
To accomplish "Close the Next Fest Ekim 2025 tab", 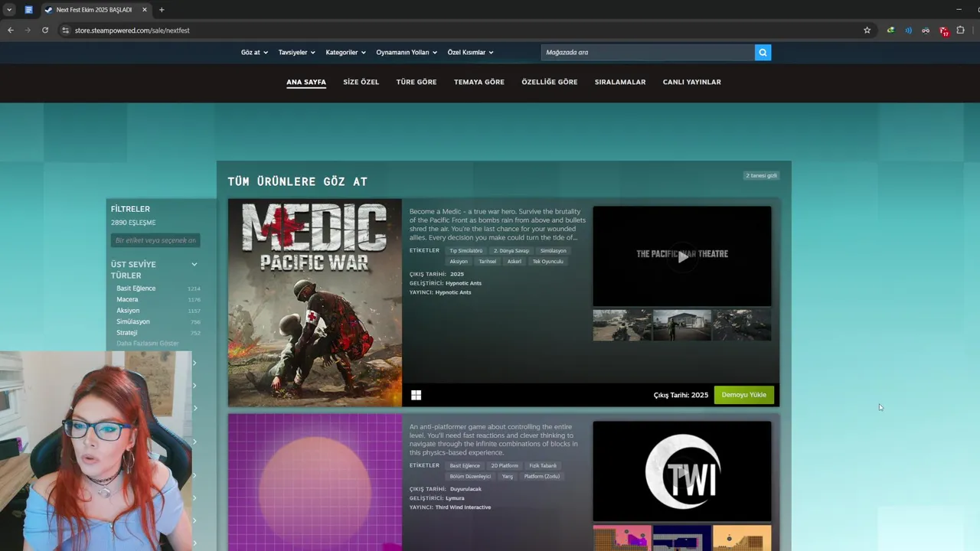I will click(x=144, y=10).
